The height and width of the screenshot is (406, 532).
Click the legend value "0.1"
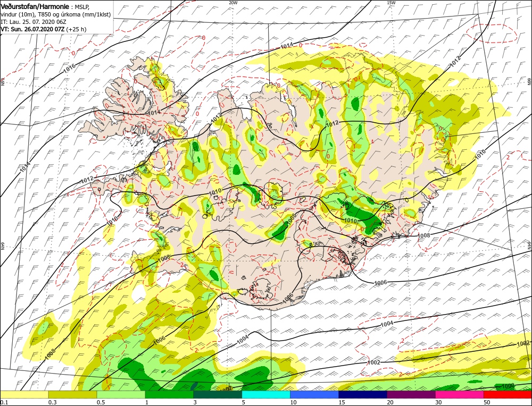pyautogui.click(x=4, y=402)
